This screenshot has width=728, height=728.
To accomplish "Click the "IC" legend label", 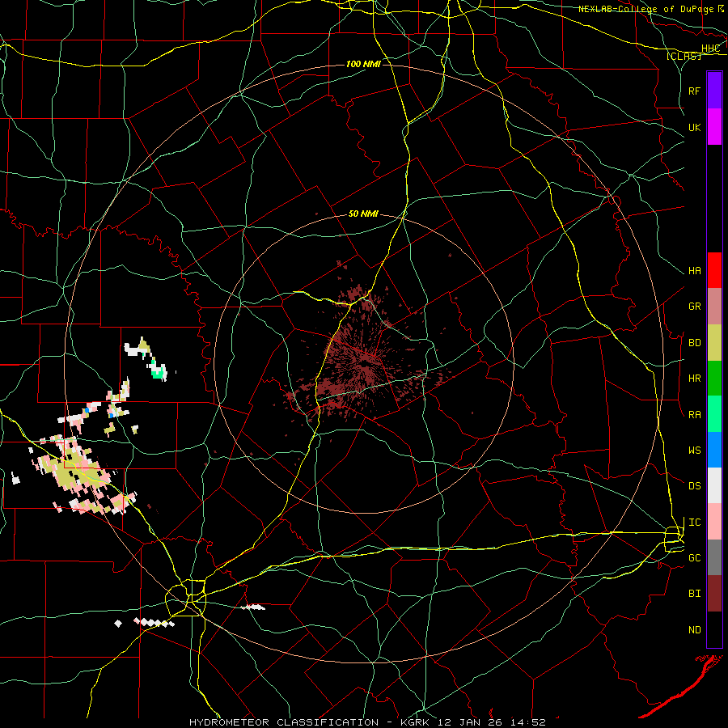I will [694, 523].
